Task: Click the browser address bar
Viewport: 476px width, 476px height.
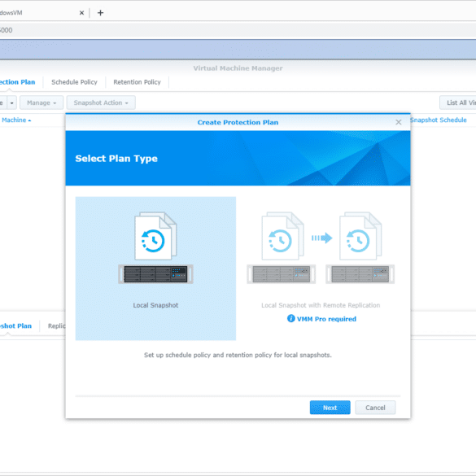Action: 238,30
